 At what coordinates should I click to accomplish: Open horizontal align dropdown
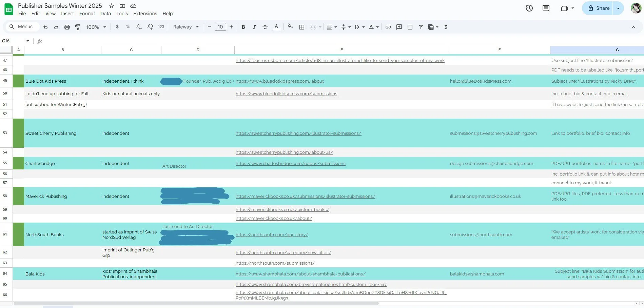(332, 27)
